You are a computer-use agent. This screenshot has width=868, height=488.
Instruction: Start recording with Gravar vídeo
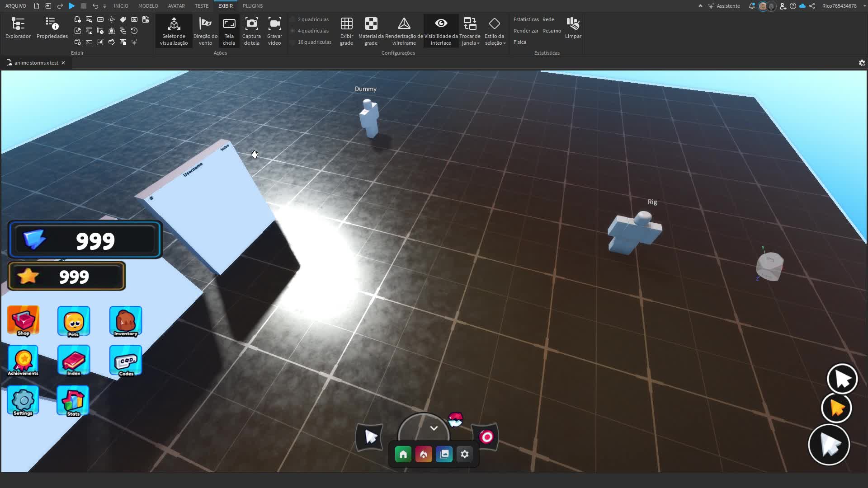tap(274, 31)
